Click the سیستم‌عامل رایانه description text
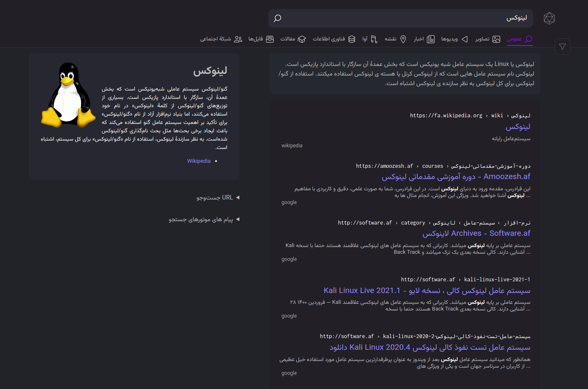 [x=511, y=139]
